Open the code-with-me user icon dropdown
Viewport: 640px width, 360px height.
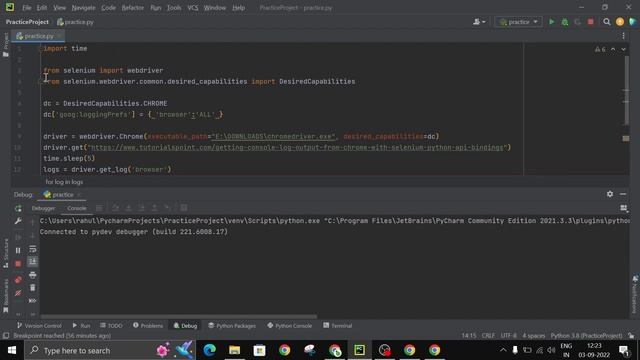coord(479,22)
